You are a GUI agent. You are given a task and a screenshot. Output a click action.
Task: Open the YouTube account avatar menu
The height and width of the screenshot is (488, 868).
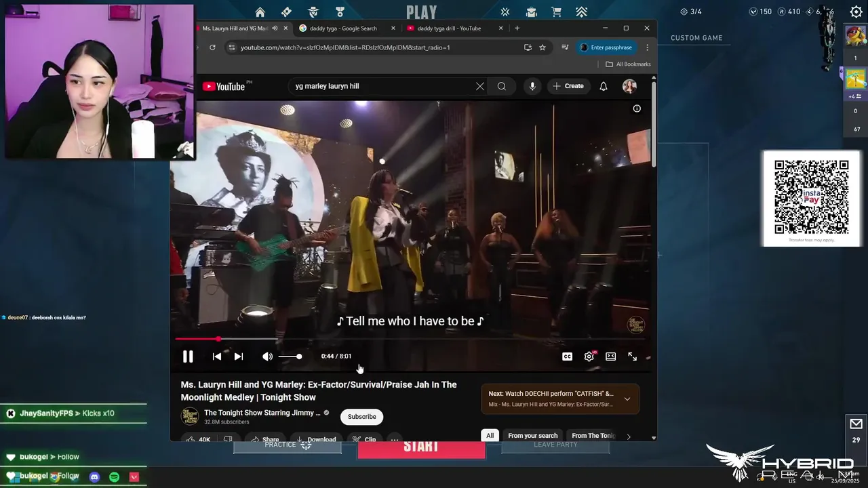click(630, 86)
